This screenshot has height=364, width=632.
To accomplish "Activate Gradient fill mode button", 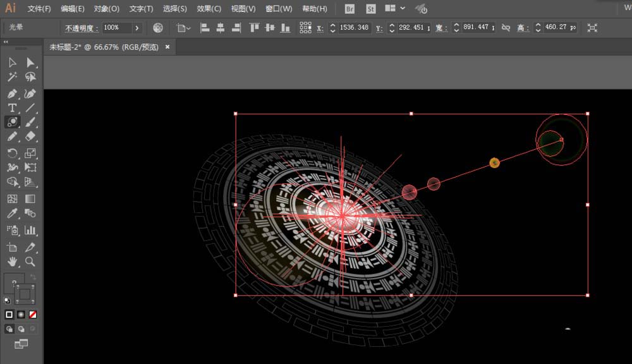I will pyautogui.click(x=21, y=315).
